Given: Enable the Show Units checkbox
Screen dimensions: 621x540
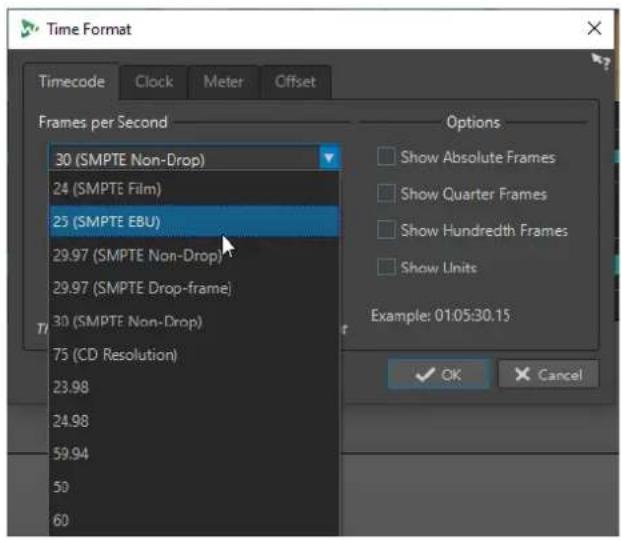Looking at the screenshot, I should click(x=386, y=267).
